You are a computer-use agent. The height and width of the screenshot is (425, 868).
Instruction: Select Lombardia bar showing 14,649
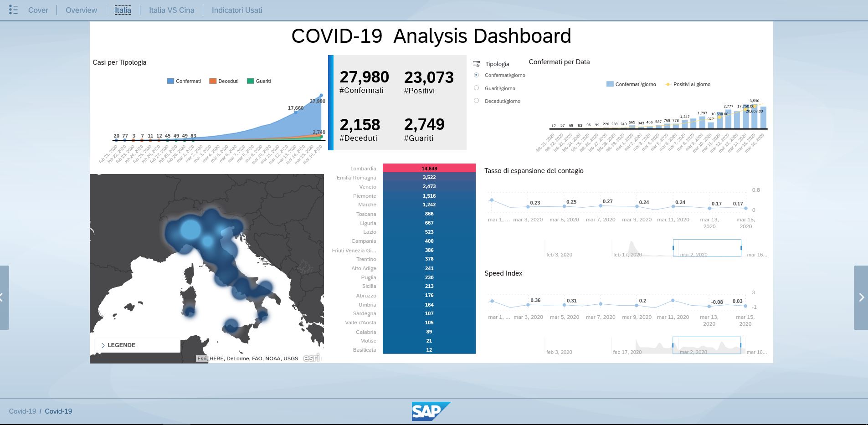[x=429, y=169]
